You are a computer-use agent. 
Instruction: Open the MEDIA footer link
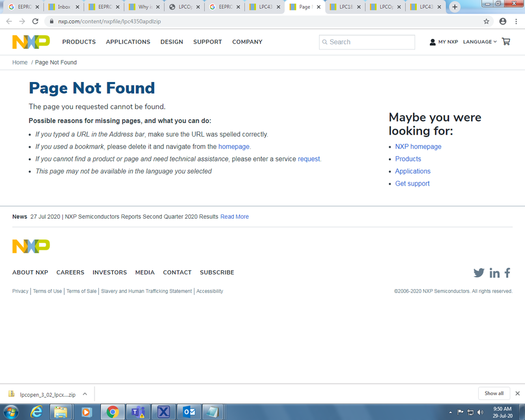(x=145, y=273)
